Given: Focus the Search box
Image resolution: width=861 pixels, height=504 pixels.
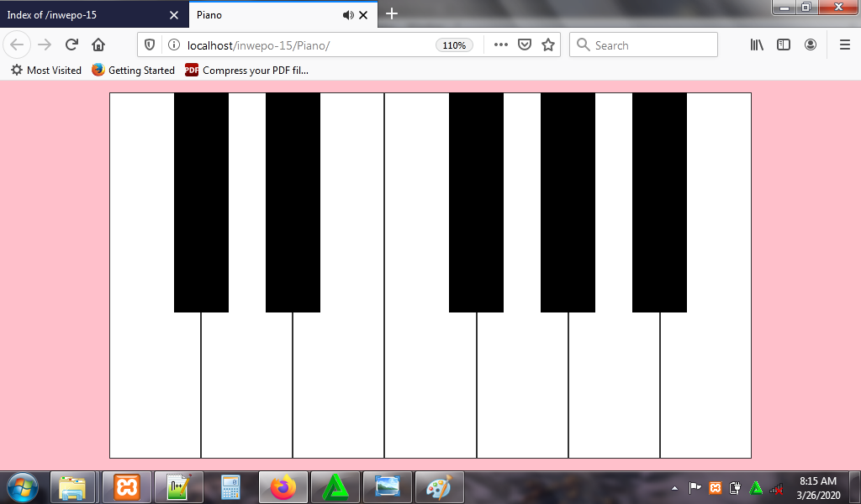Looking at the screenshot, I should pyautogui.click(x=643, y=45).
